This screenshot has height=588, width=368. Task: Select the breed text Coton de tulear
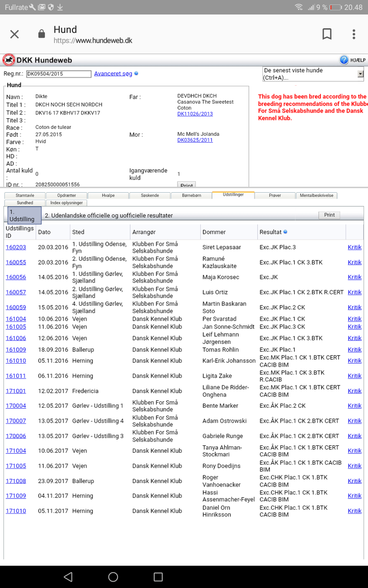[54, 127]
